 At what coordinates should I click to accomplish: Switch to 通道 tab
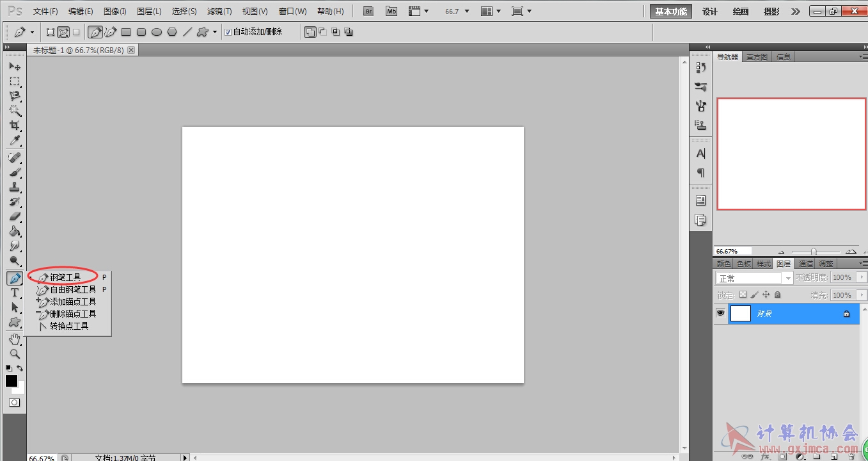tap(805, 264)
